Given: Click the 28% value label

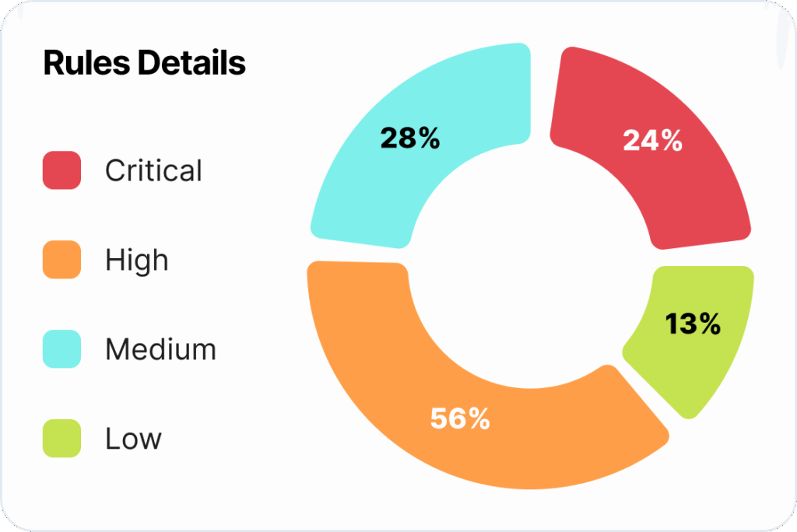Looking at the screenshot, I should (410, 138).
